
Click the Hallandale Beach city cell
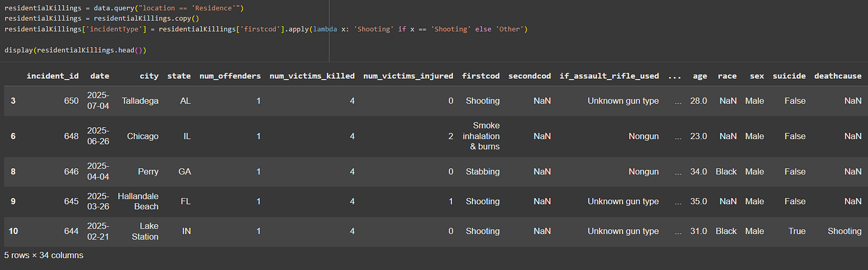point(138,201)
